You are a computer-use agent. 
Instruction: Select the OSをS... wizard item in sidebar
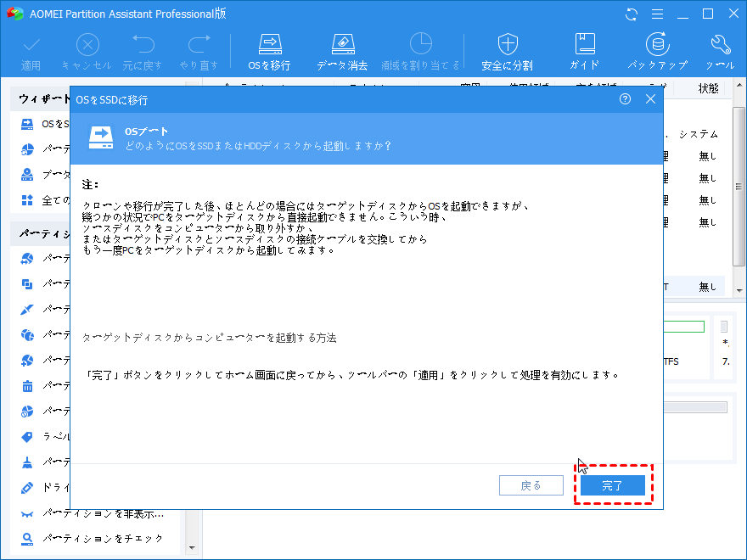[46, 124]
